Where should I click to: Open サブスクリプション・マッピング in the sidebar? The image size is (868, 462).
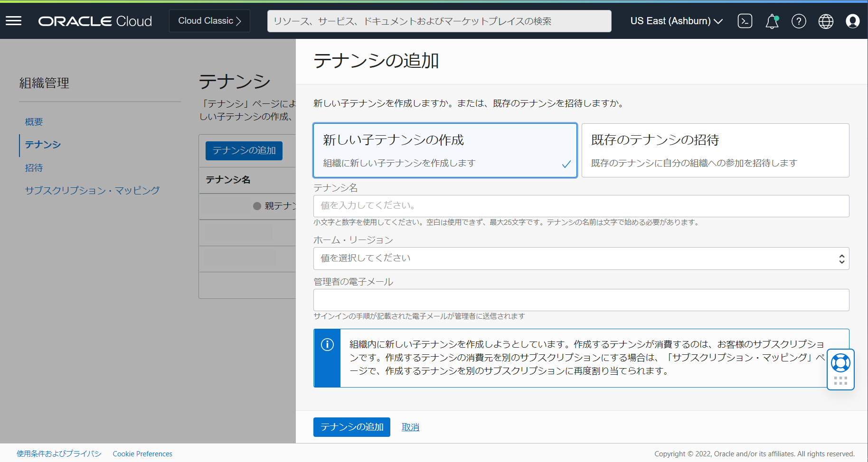click(x=92, y=190)
